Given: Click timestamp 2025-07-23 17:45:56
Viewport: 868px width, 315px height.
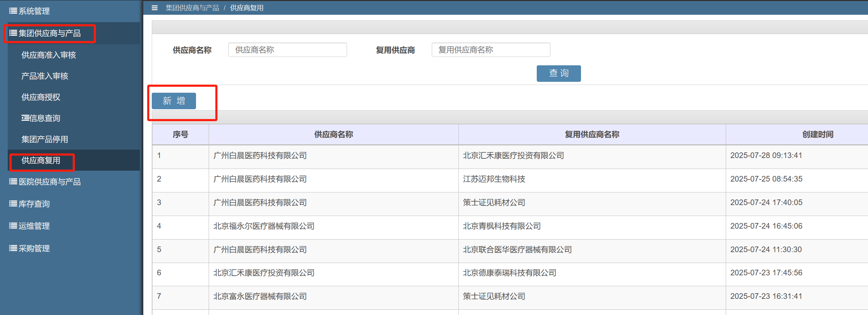Looking at the screenshot, I should pyautogui.click(x=766, y=273).
